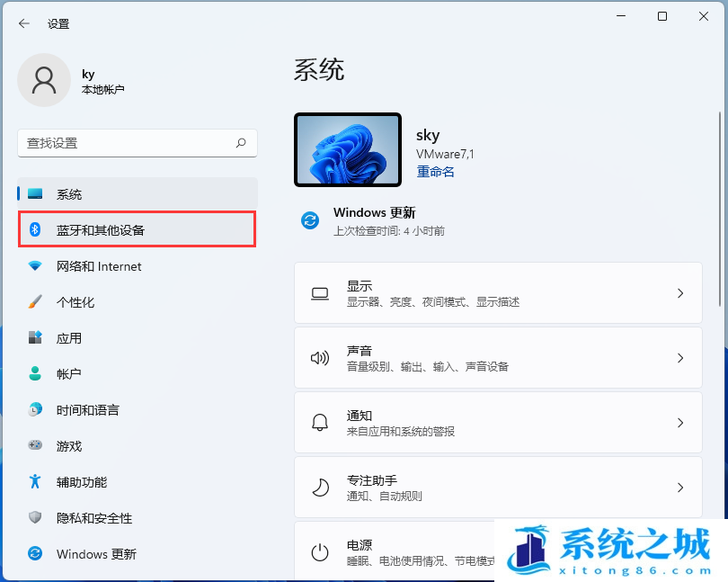Click the 显示 laptop display icon
728x582 pixels.
tap(320, 293)
